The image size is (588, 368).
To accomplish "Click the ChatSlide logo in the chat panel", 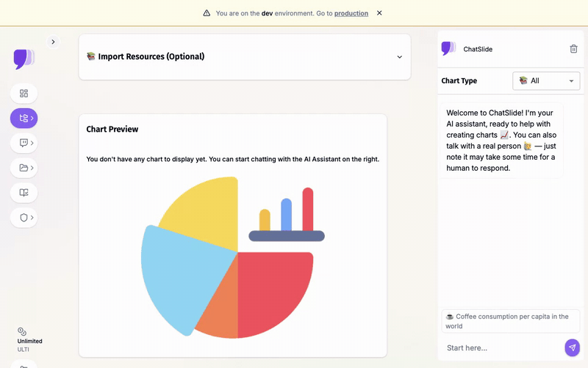I will point(448,49).
